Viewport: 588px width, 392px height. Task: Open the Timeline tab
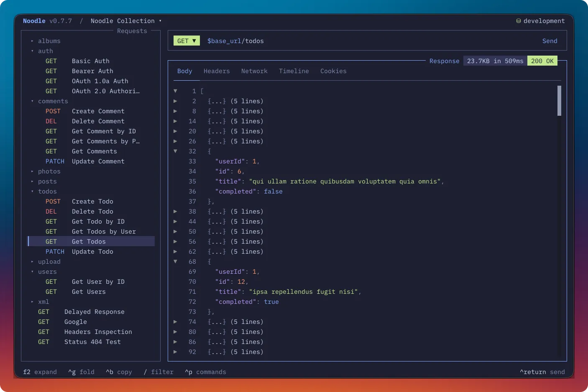(294, 71)
